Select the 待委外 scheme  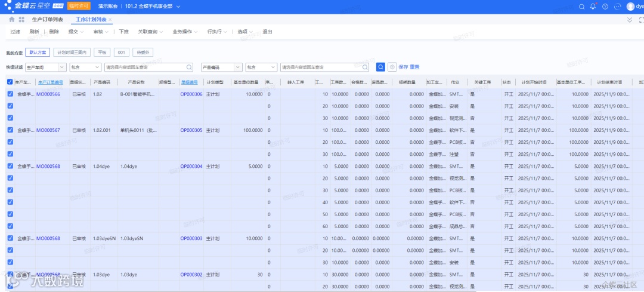click(x=143, y=52)
